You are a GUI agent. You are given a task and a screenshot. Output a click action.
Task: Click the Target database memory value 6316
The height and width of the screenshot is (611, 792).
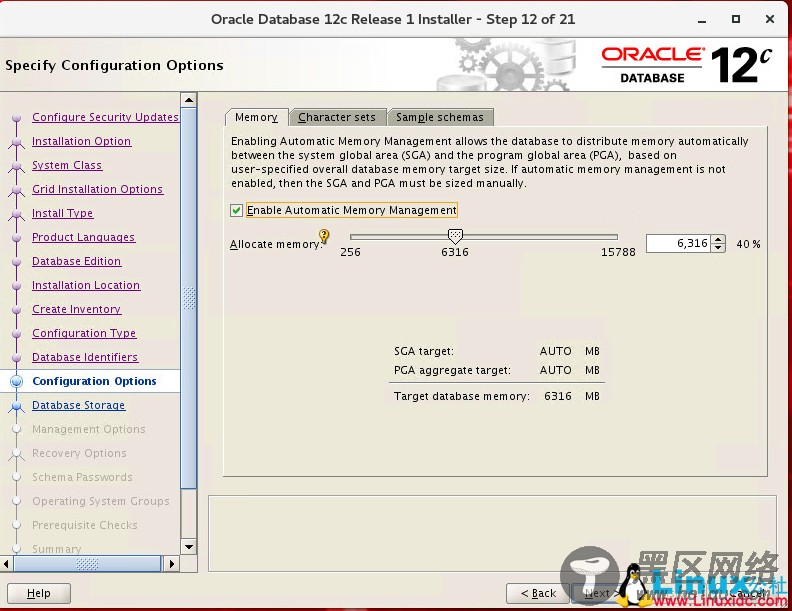click(558, 396)
